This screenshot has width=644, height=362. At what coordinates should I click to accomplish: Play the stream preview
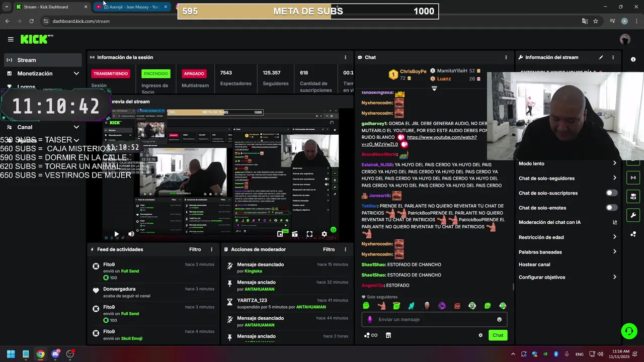[116, 234]
